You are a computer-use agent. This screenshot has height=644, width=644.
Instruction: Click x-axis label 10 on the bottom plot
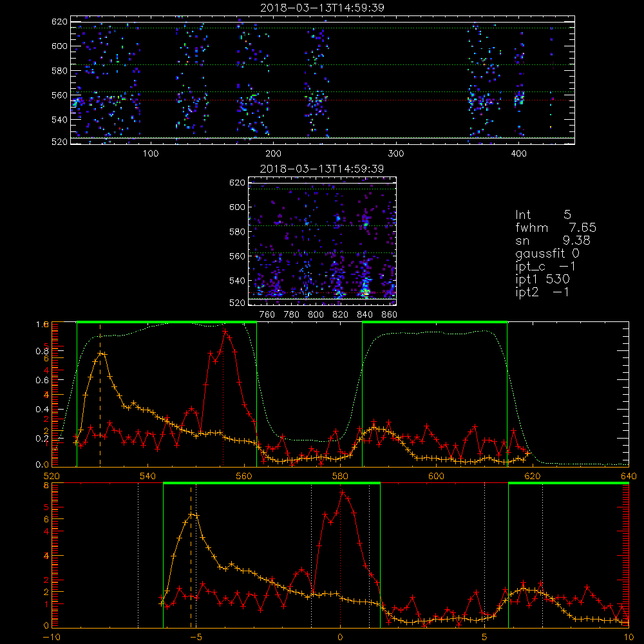tap(629, 637)
